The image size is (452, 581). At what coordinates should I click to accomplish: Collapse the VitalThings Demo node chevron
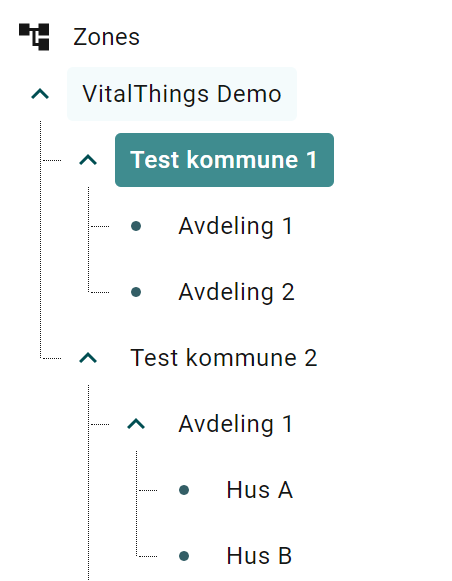tap(40, 94)
